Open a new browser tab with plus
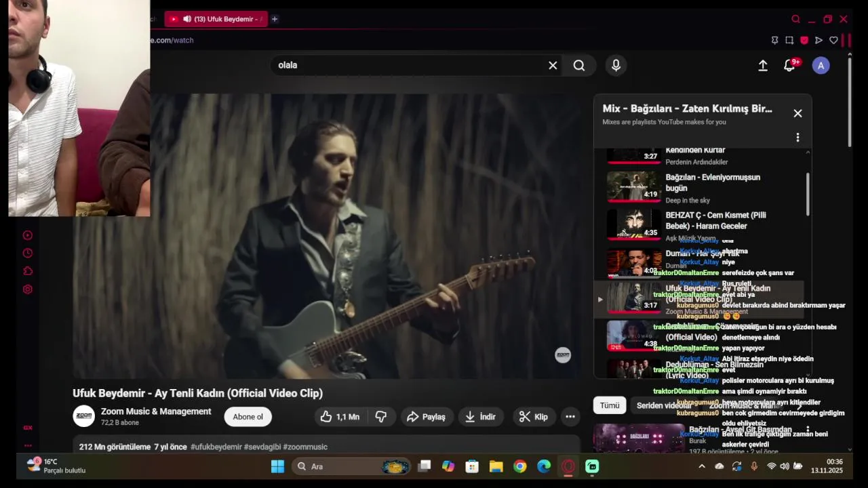 [x=275, y=19]
